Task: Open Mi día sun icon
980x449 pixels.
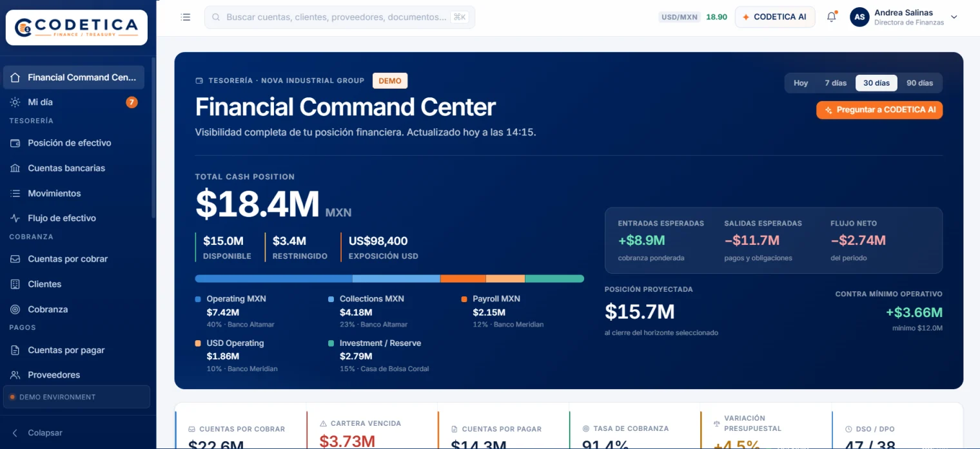Action: [x=15, y=102]
